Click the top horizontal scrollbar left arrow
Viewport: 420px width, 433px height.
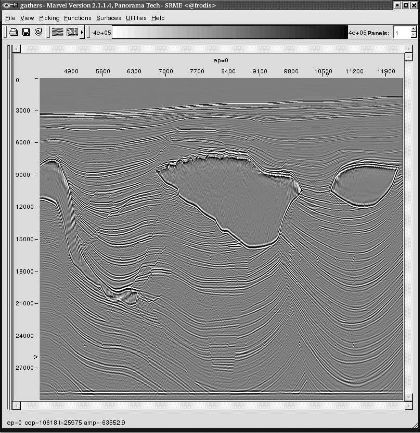tap(17, 49)
